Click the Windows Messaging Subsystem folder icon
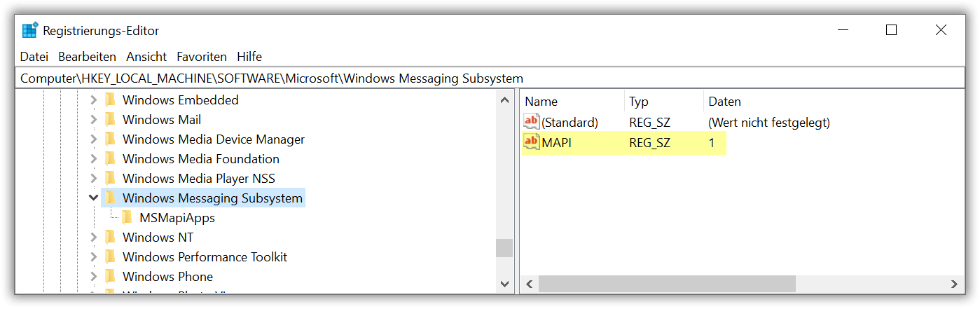980x309 pixels. (110, 198)
